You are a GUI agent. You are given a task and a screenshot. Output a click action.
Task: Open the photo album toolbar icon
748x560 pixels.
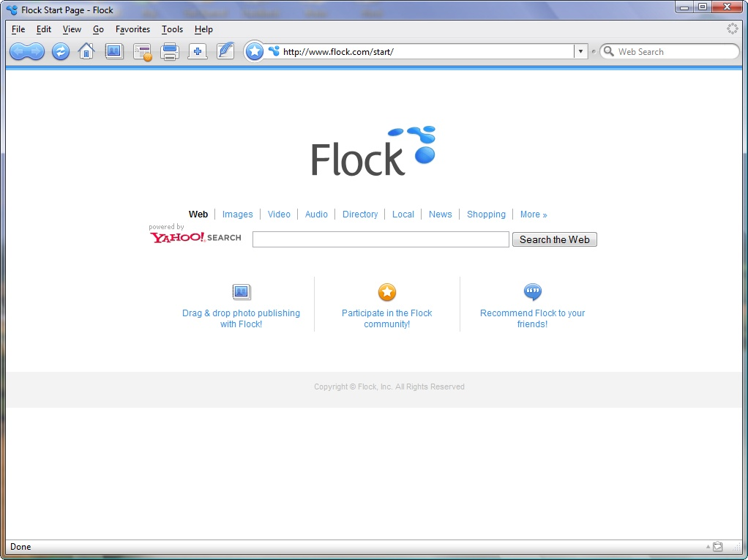(114, 51)
